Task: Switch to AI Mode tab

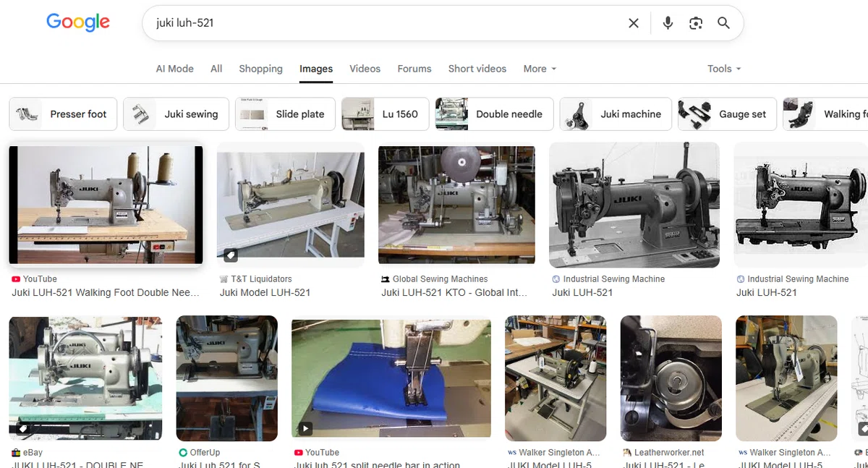Action: (175, 69)
